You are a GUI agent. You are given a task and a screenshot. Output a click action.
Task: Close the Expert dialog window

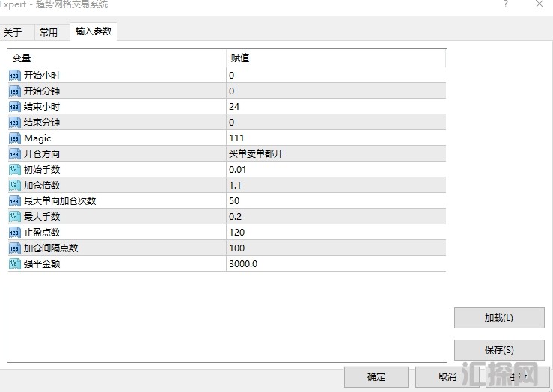click(x=540, y=4)
